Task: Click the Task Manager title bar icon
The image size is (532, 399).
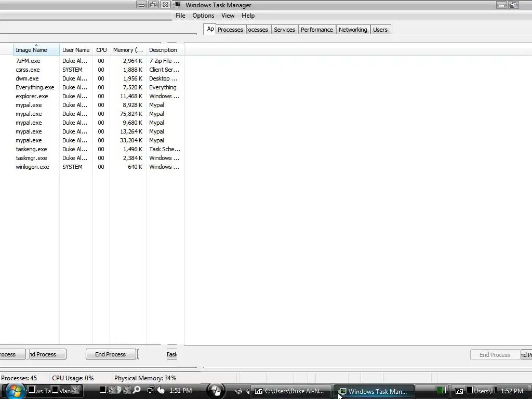Action: tap(178, 4)
